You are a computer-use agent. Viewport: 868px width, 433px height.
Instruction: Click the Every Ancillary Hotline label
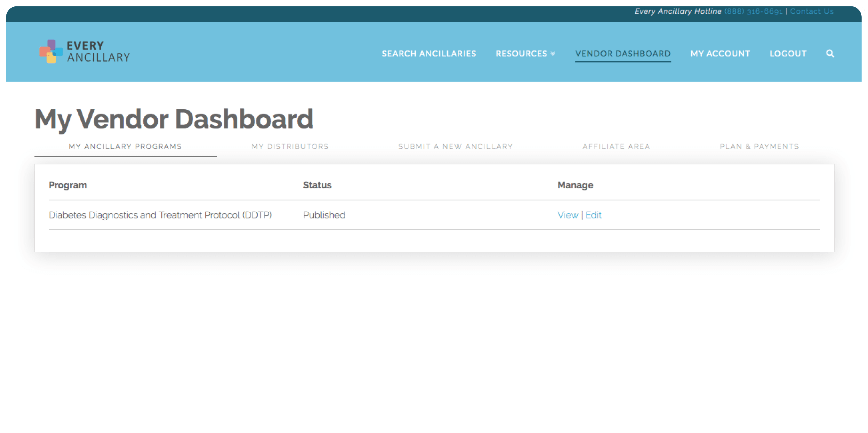click(x=678, y=12)
